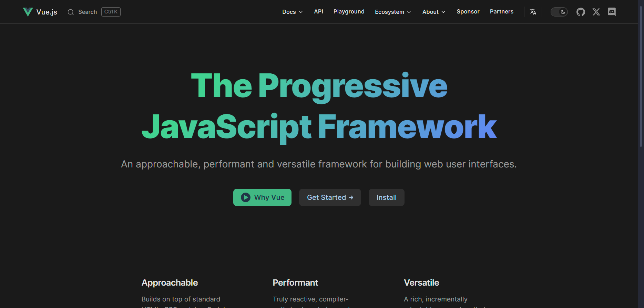Toggle the dark mode appearance switch

tap(559, 12)
